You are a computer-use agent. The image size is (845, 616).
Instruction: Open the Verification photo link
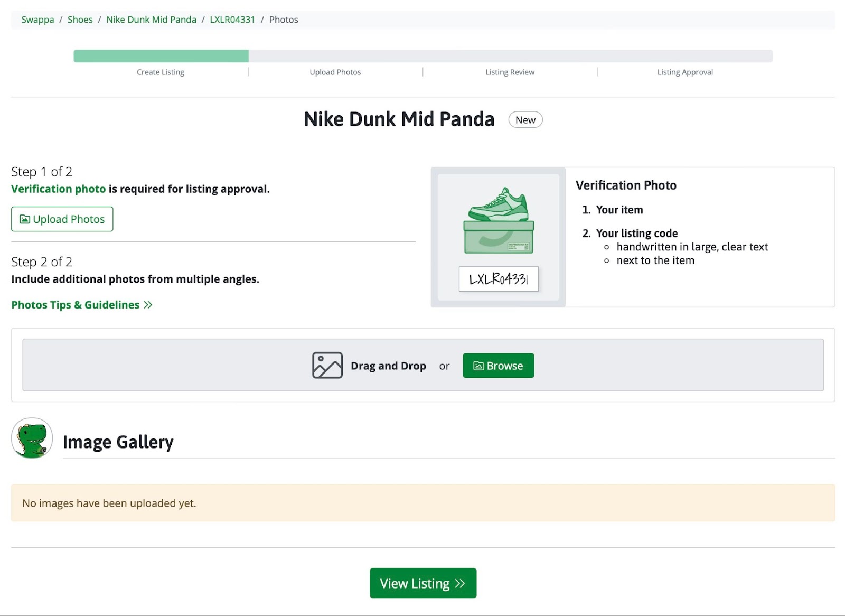59,189
